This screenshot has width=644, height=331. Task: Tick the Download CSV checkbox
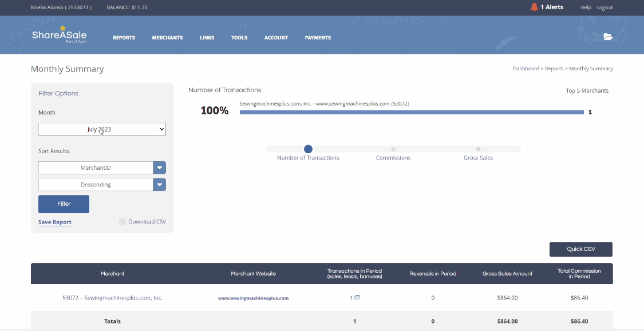[123, 222]
